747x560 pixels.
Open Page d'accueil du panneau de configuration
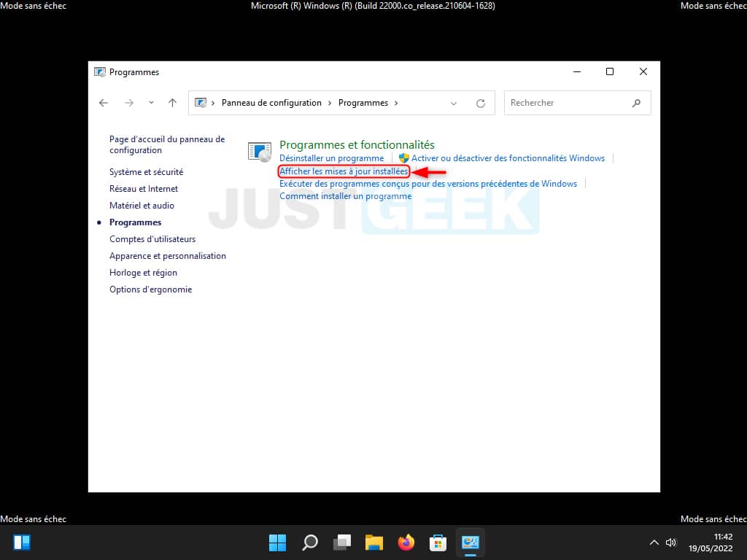(167, 145)
